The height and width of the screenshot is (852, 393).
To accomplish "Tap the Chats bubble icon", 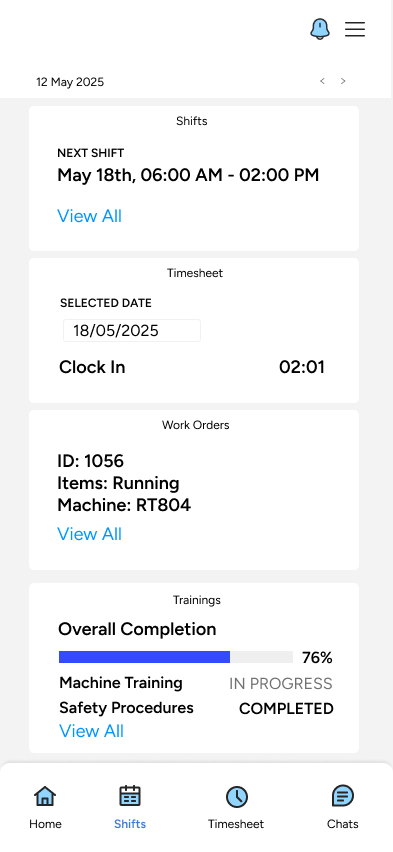I will (x=342, y=797).
